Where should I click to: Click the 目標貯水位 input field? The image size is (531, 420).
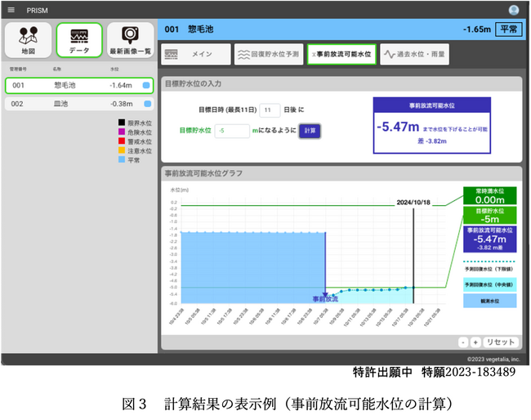point(232,131)
